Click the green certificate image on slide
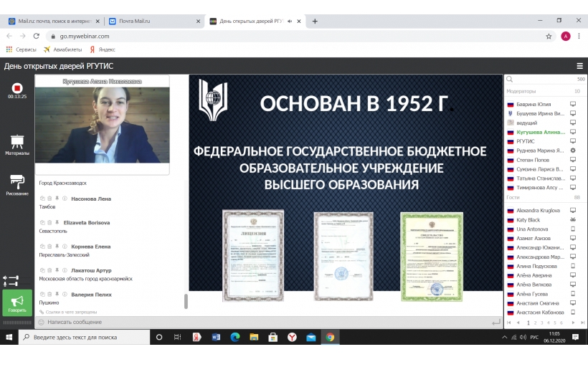 [x=432, y=257]
